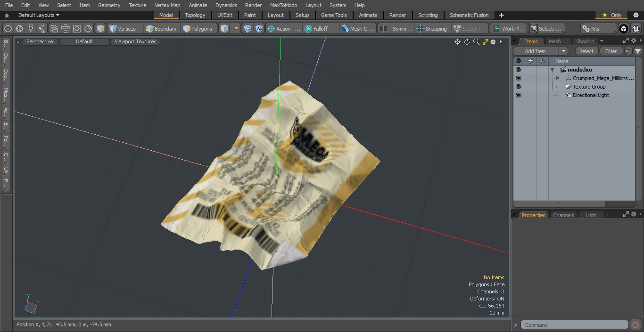644x332 pixels.
Task: Click the cube materials mode icon
Action: 224,29
